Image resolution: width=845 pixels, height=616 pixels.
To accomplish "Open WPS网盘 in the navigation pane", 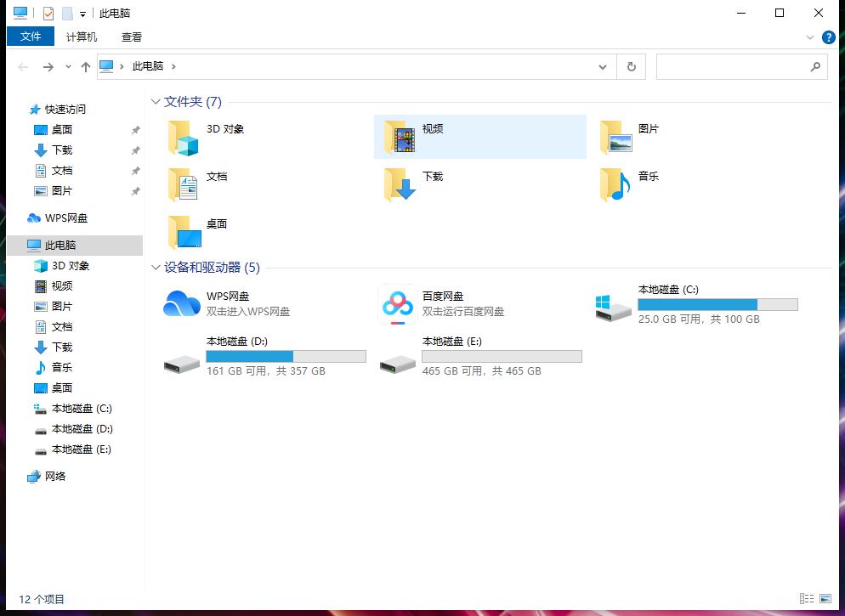I will pos(57,218).
